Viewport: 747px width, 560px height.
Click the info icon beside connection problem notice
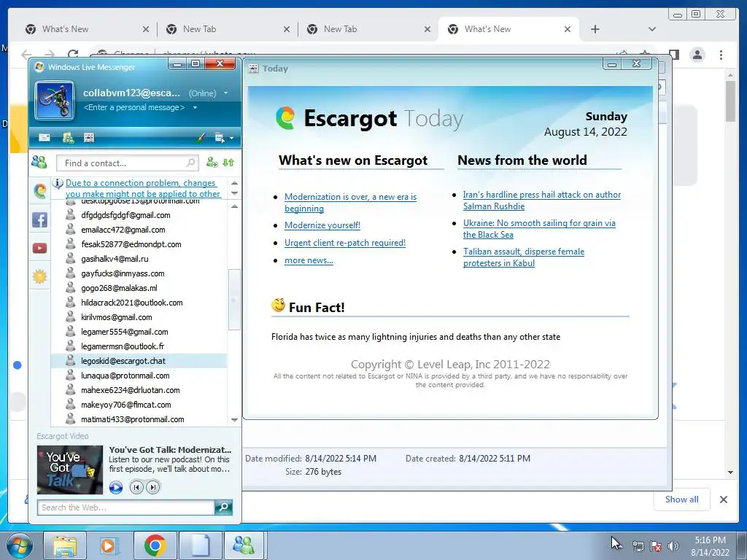pyautogui.click(x=58, y=183)
